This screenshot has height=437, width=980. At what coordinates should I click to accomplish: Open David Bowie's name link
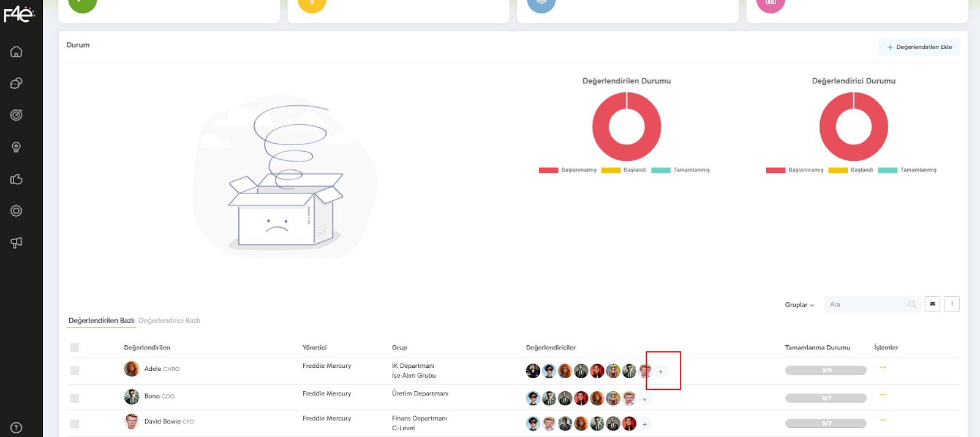(x=162, y=422)
